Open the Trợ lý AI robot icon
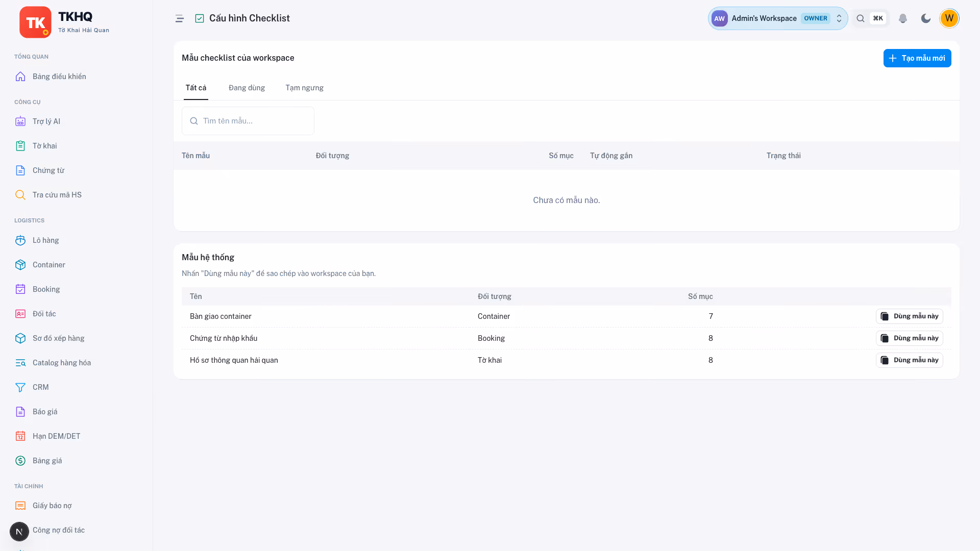The height and width of the screenshot is (551, 980). coord(20,121)
